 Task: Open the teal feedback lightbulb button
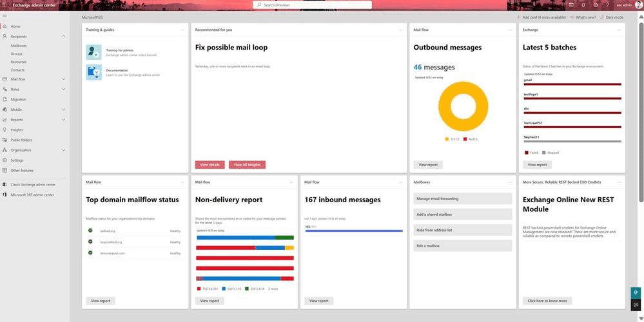click(636, 293)
